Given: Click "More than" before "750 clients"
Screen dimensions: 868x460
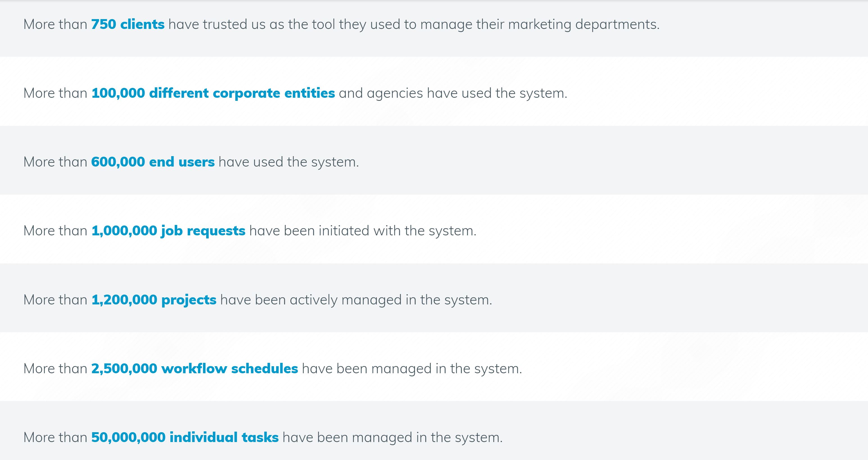Looking at the screenshot, I should pyautogui.click(x=55, y=24).
